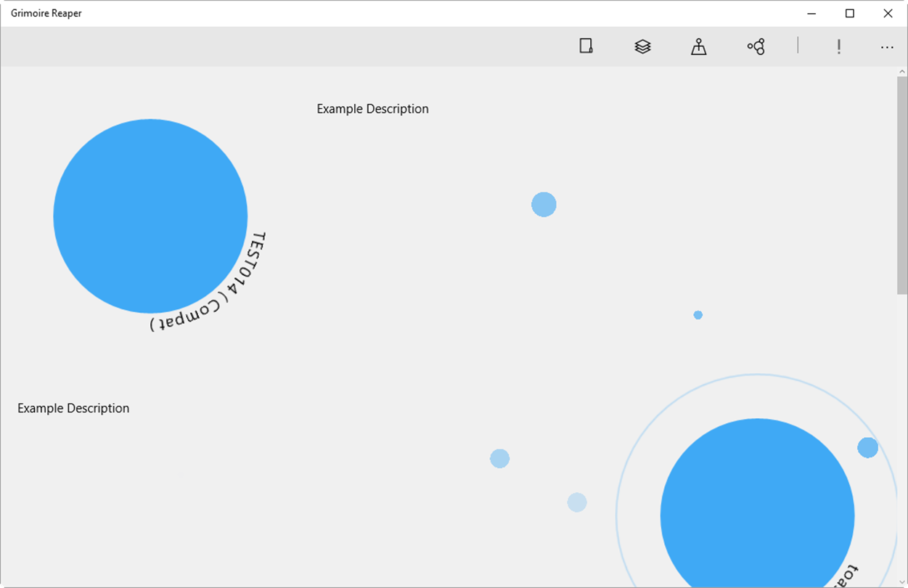Viewport: 908px width, 588px height.
Task: Click the exclamation mark icon
Action: (x=839, y=46)
